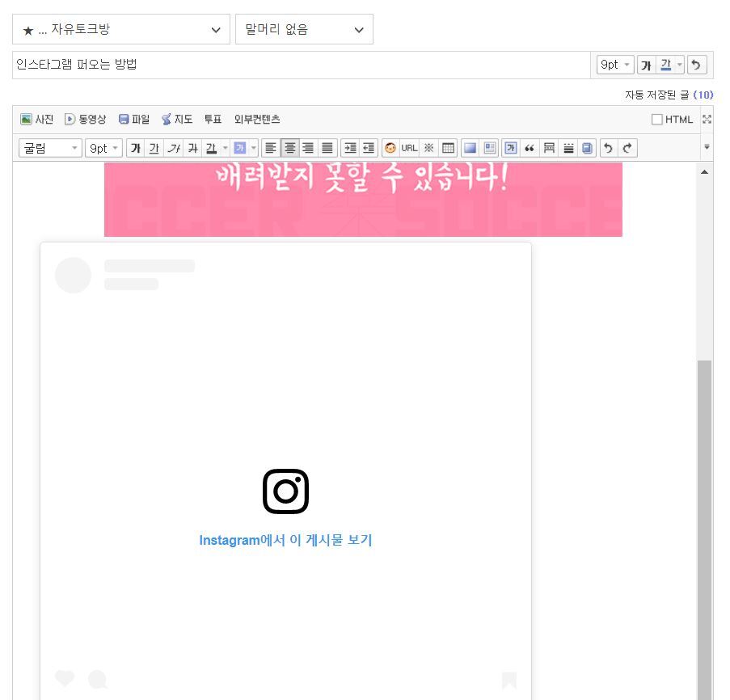Align text left
730x700 pixels.
point(271,149)
